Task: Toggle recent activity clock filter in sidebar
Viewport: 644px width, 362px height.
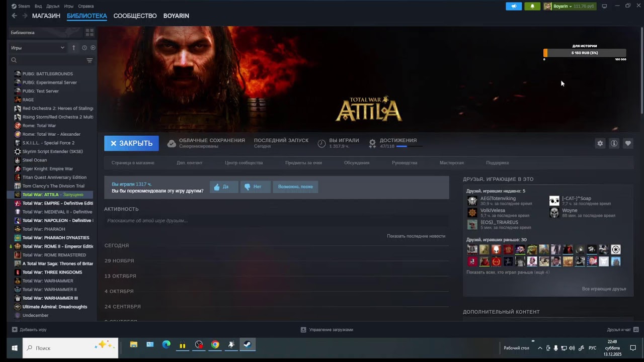Action: pyautogui.click(x=85, y=48)
